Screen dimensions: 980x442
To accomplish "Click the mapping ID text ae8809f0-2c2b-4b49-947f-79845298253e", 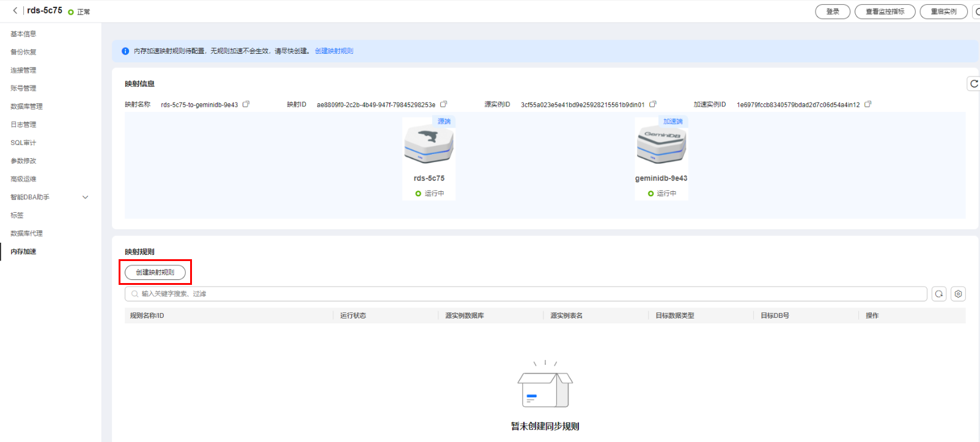I will (x=376, y=105).
